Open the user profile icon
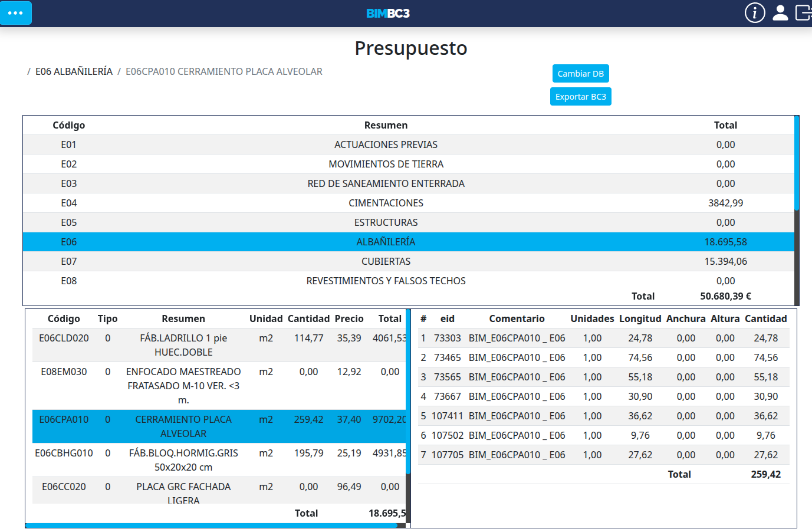This screenshot has height=529, width=812. click(780, 12)
